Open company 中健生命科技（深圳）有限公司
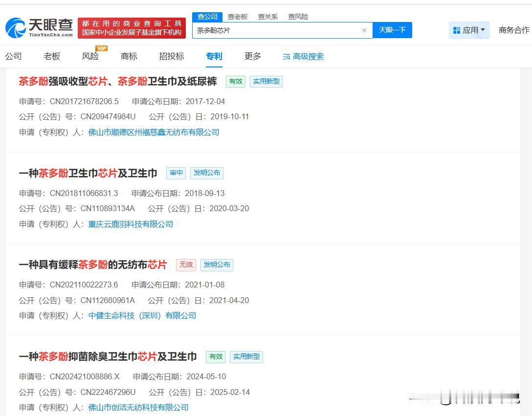Screen dimensions: 532x416 click(x=142, y=316)
